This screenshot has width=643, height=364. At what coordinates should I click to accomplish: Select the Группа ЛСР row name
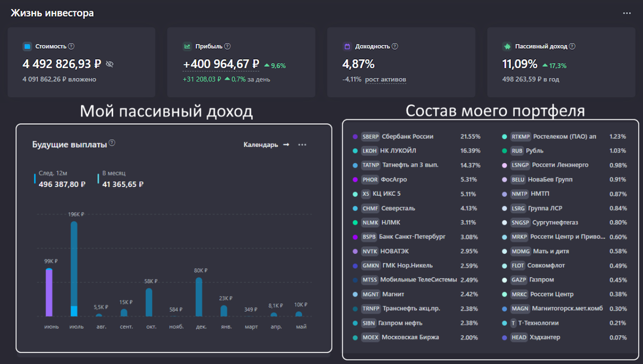tap(546, 208)
